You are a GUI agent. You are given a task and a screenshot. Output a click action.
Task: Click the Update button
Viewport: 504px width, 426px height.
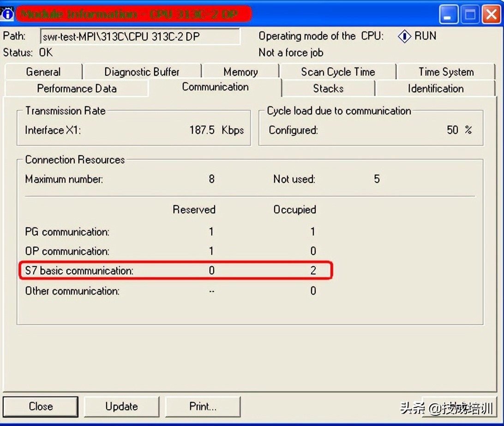coord(121,407)
